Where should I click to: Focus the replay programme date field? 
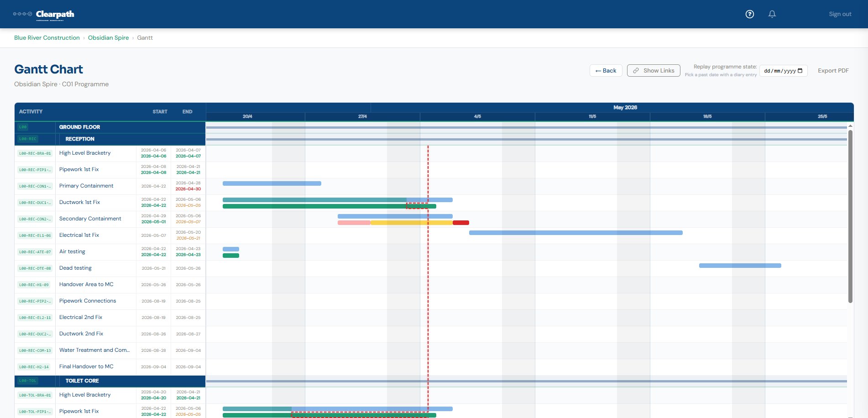click(x=783, y=71)
